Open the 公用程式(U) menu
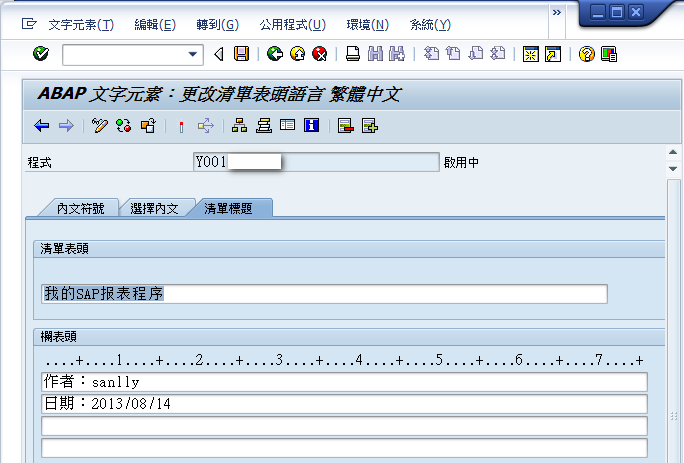 292,25
